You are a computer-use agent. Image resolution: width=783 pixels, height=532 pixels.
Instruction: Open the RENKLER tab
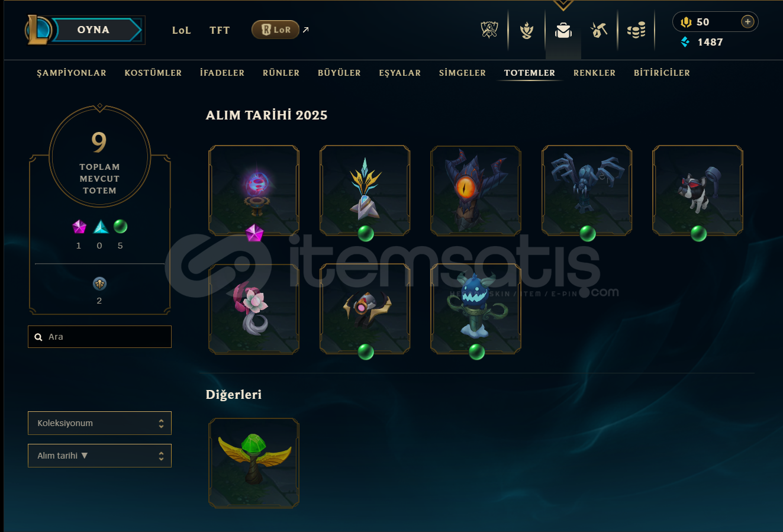click(x=594, y=73)
